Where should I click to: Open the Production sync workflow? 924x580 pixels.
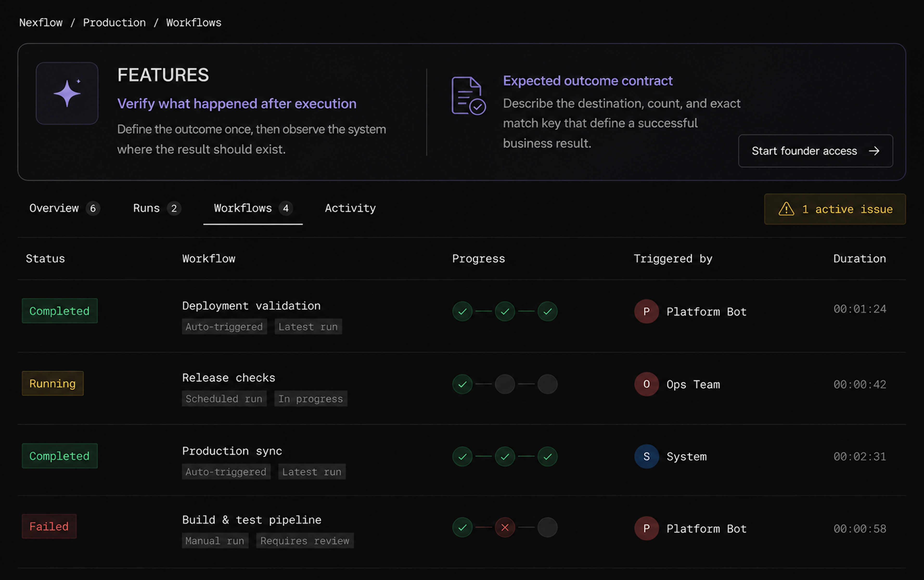(232, 451)
